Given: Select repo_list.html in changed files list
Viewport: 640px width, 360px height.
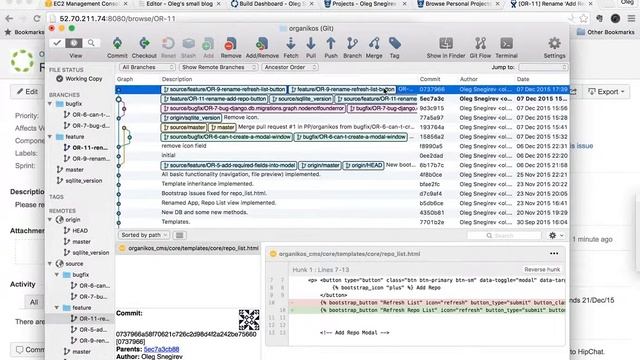Looking at the screenshot, I should pyautogui.click(x=188, y=248).
